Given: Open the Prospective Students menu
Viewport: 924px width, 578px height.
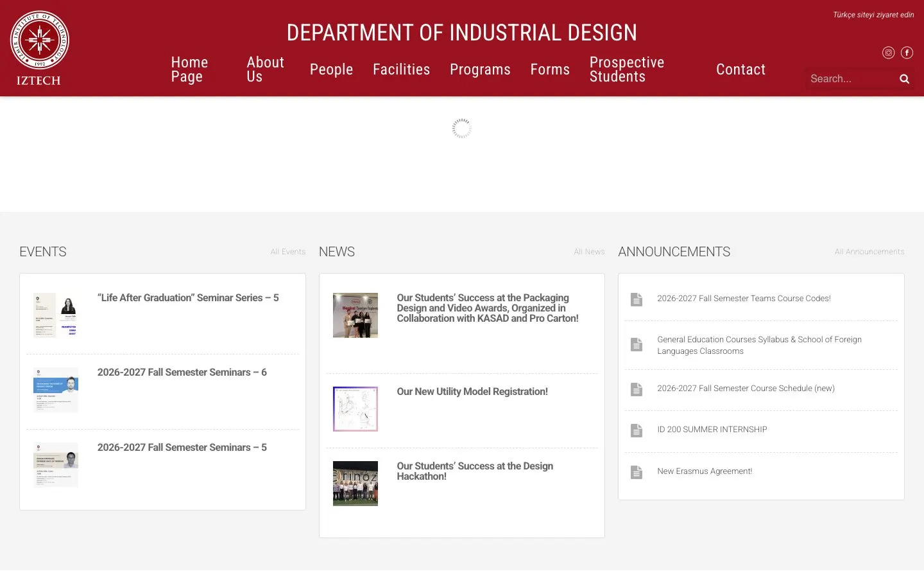Looking at the screenshot, I should coord(627,69).
